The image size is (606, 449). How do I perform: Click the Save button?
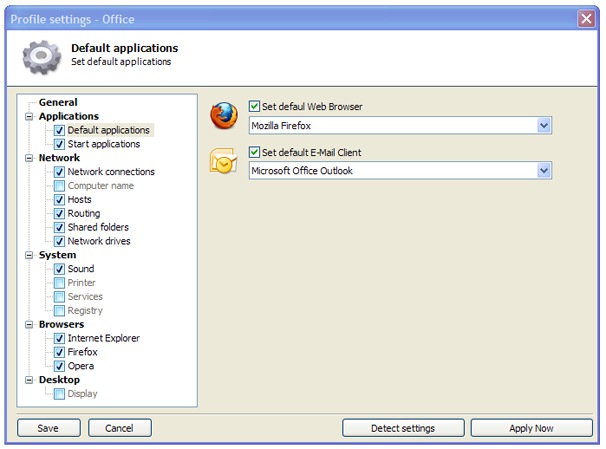click(49, 428)
